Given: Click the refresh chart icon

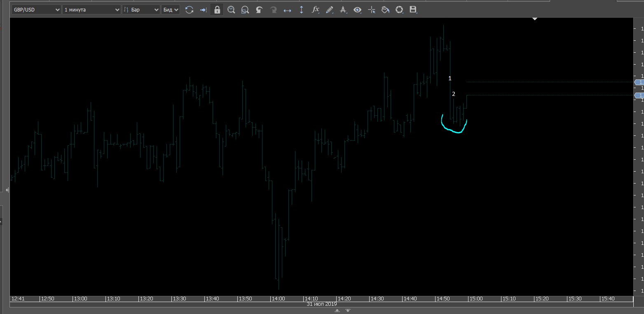Looking at the screenshot, I should (189, 9).
